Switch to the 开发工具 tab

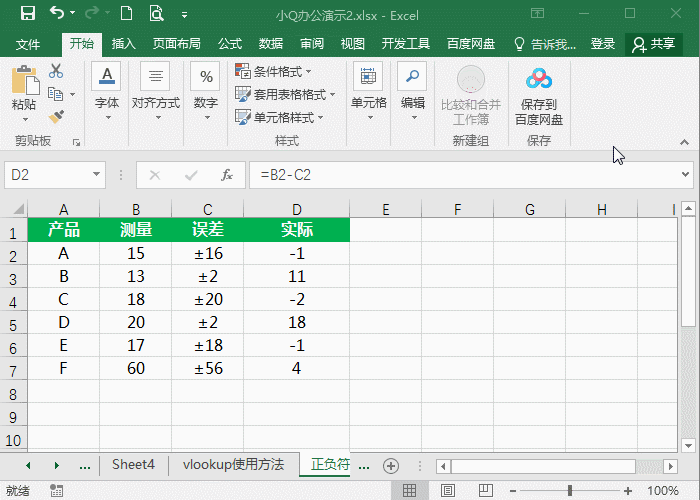tap(405, 44)
